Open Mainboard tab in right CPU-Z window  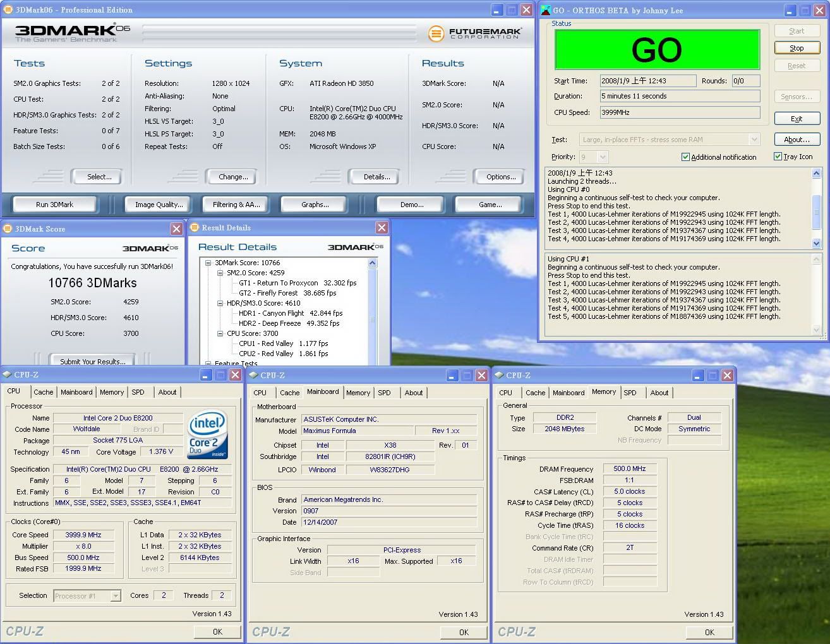(568, 393)
